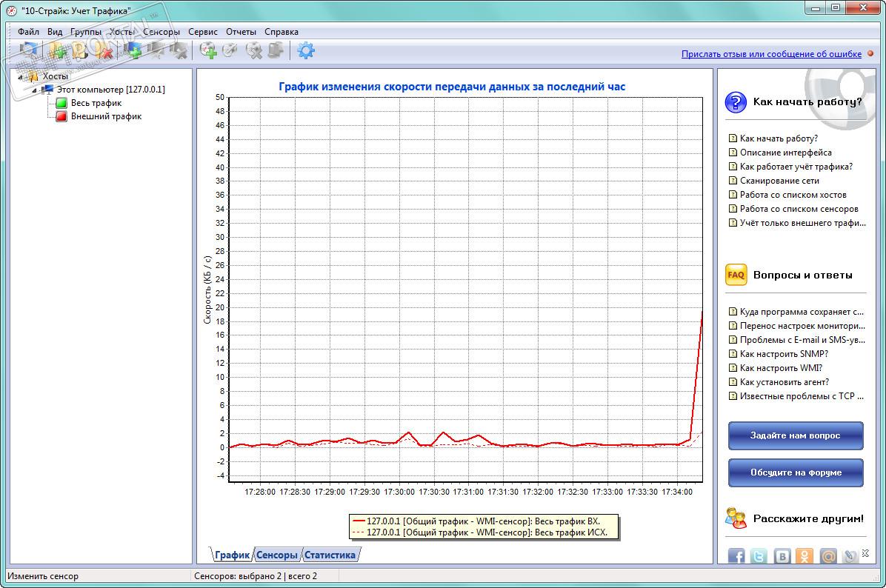Open the 'Хосты' menu
The width and height of the screenshot is (886, 588).
122,32
